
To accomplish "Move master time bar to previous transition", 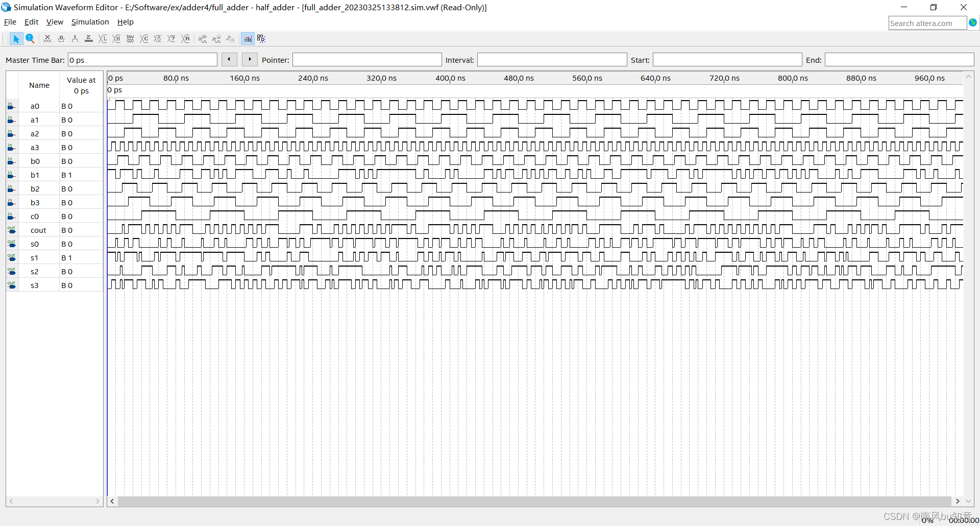I will point(229,59).
